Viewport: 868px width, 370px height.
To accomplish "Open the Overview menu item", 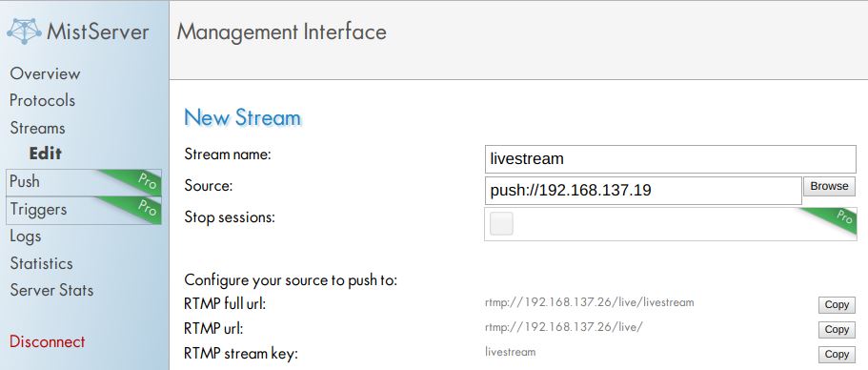I will (45, 73).
